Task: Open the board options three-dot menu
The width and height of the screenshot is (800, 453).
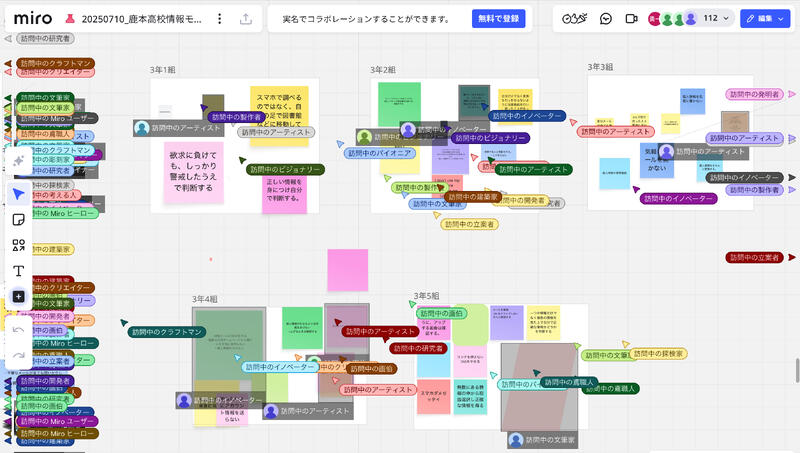Action: pos(220,18)
